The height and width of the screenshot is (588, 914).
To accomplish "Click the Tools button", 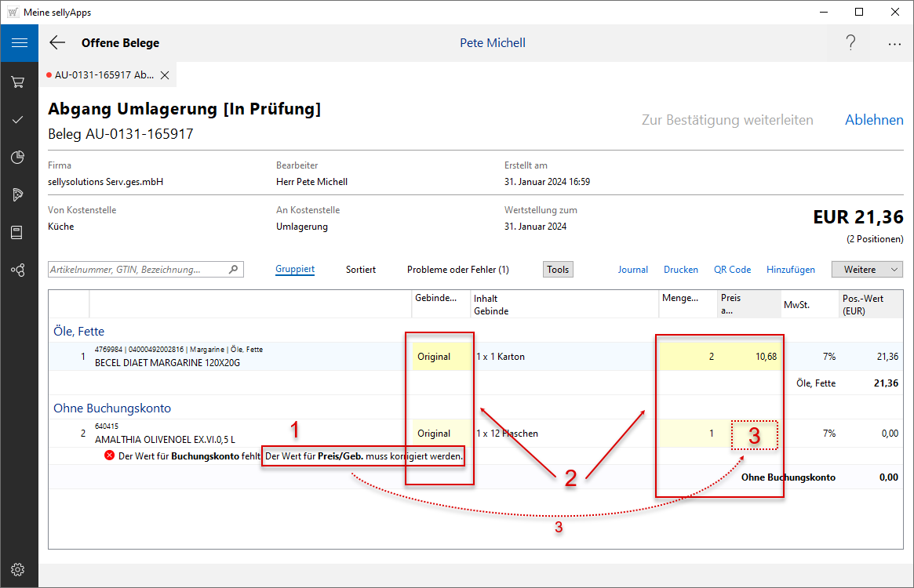I will pos(558,269).
